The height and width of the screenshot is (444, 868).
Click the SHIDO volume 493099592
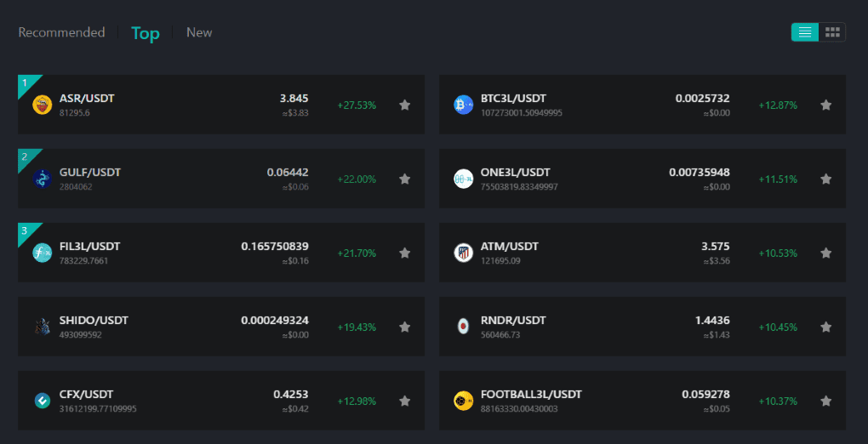81,335
